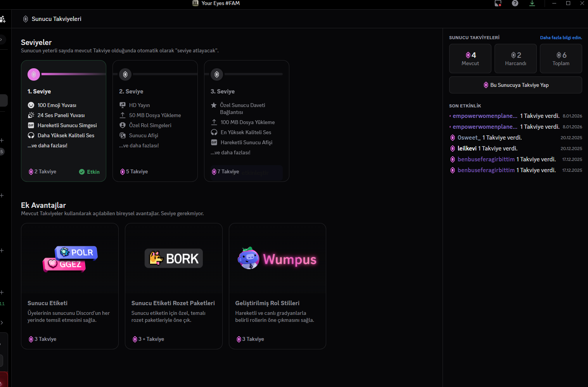Screen dimensions: 588x387
Task: Click the 2. Seviye heading
Action: (x=131, y=92)
